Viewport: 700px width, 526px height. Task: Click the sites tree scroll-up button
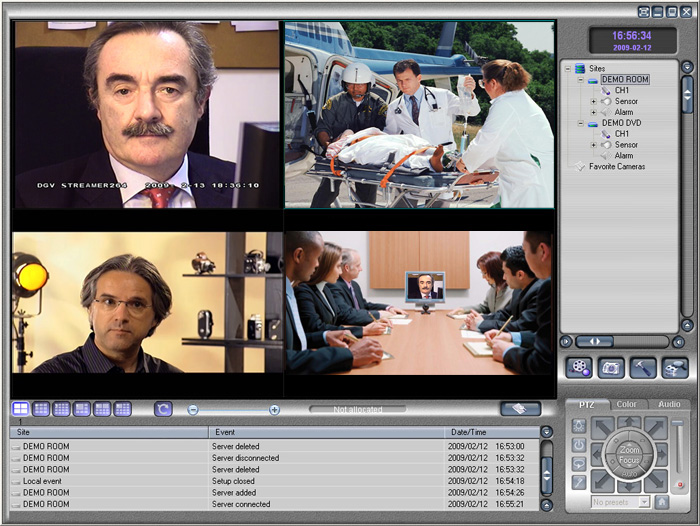click(687, 67)
